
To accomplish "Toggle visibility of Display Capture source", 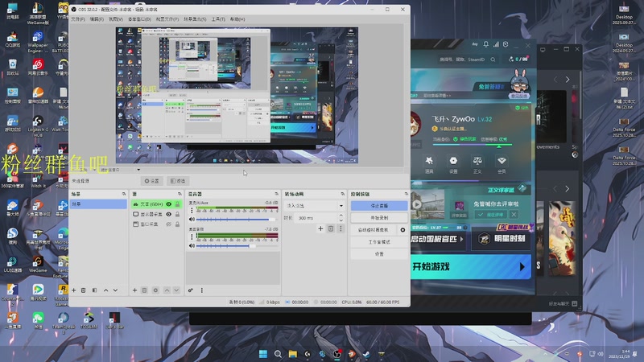I will click(169, 214).
